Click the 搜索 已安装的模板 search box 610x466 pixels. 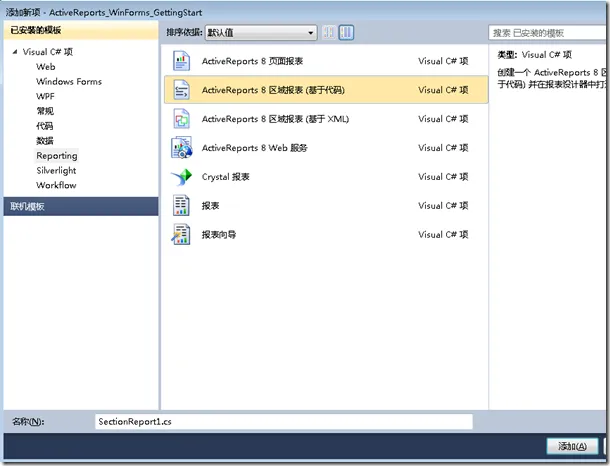(x=548, y=33)
